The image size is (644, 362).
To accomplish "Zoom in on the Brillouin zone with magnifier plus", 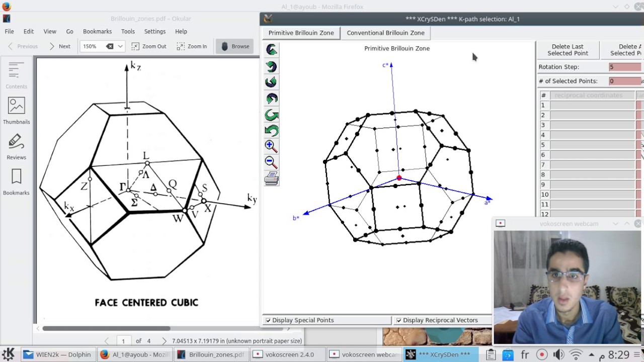I will 272,146.
